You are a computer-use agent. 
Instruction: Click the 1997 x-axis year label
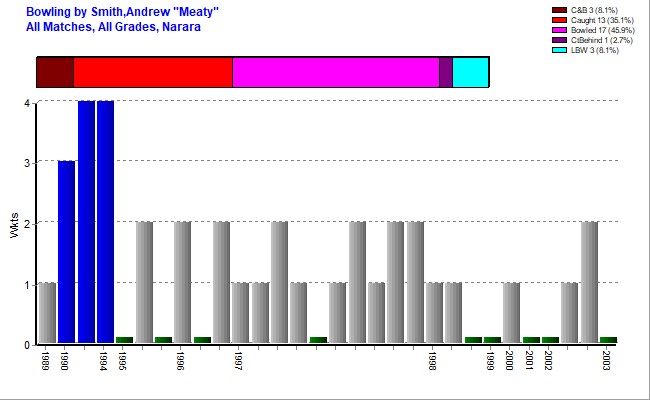click(238, 361)
